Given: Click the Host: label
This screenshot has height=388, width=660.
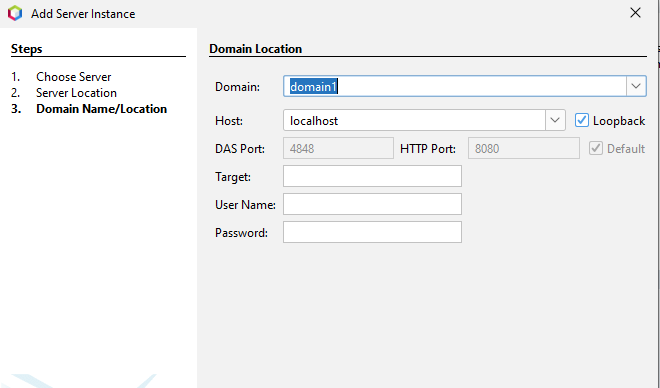Looking at the screenshot, I should click(x=229, y=121).
